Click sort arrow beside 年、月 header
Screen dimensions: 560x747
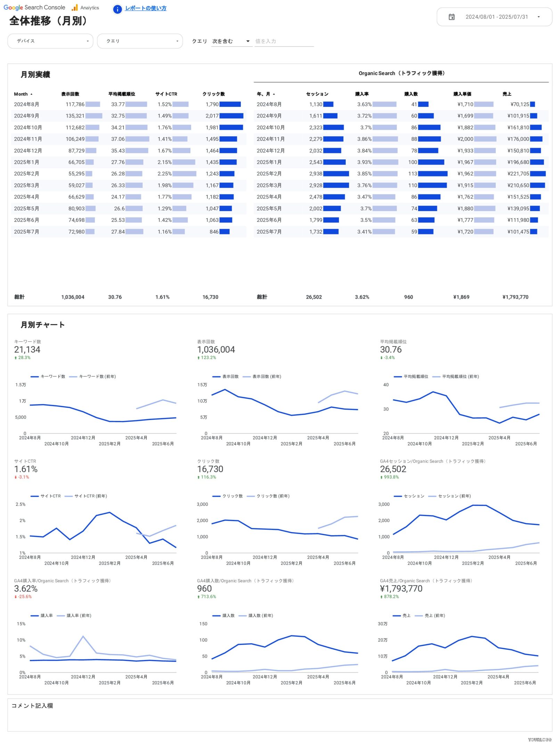[x=274, y=94]
